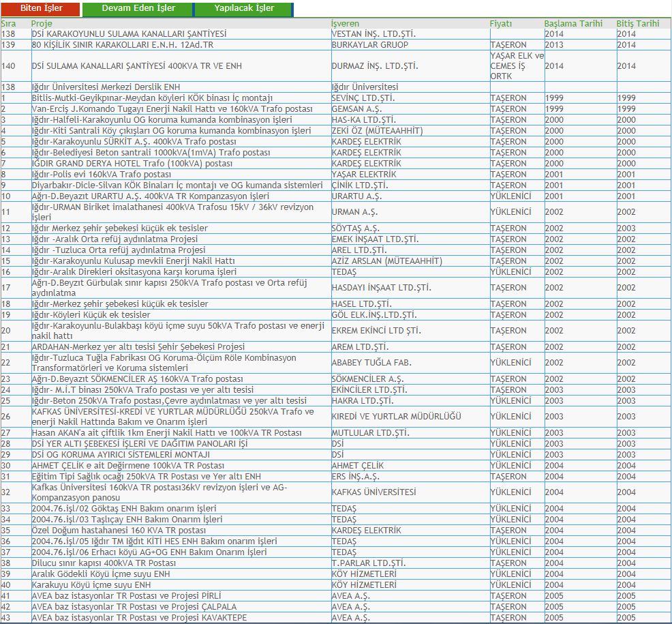Click the Fiyatı column header
672x624 pixels.
(x=500, y=24)
